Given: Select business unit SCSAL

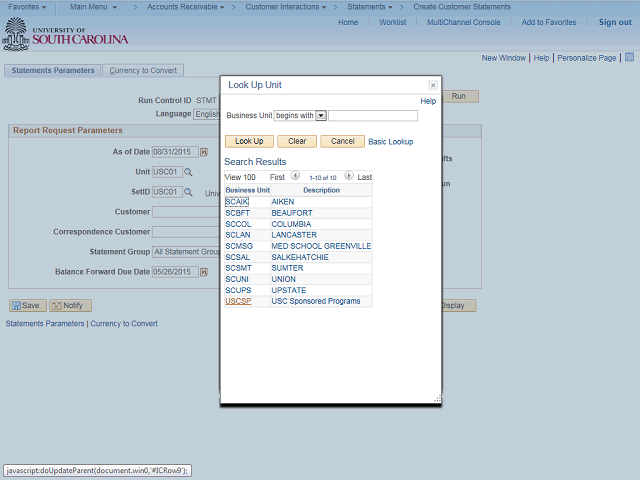Looking at the screenshot, I should [237, 257].
